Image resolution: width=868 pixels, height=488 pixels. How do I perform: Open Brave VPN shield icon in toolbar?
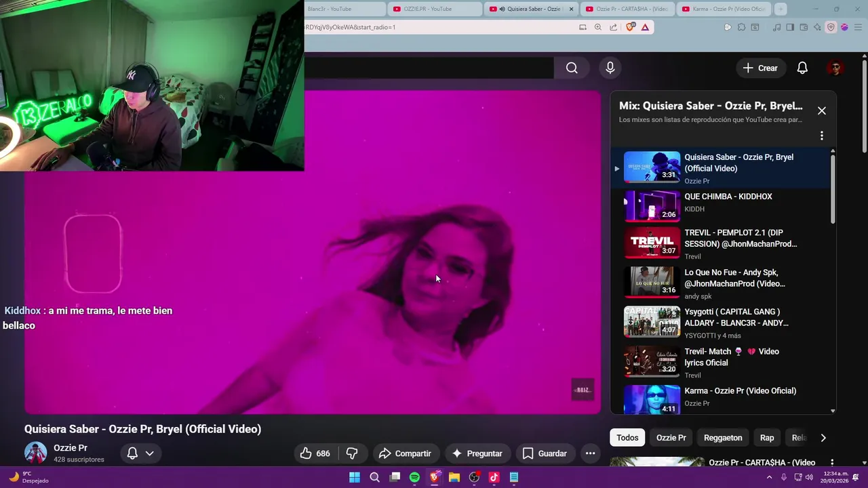pyautogui.click(x=831, y=27)
